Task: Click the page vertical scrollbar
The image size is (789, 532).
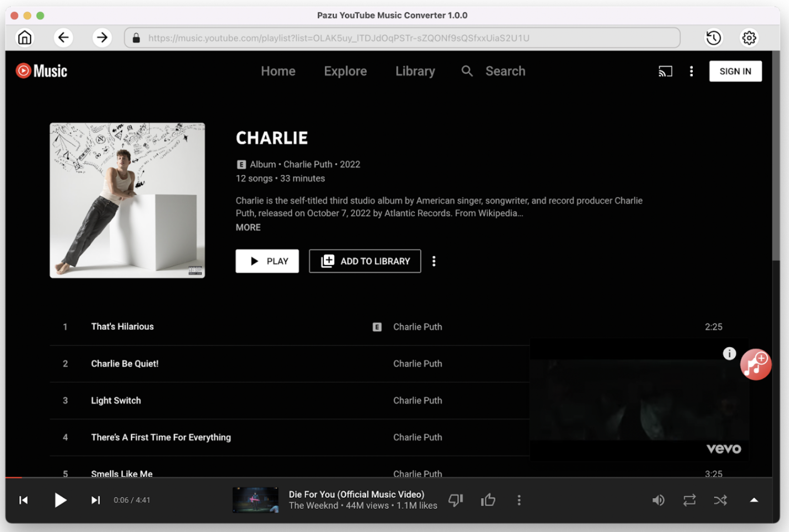Action: point(776,155)
